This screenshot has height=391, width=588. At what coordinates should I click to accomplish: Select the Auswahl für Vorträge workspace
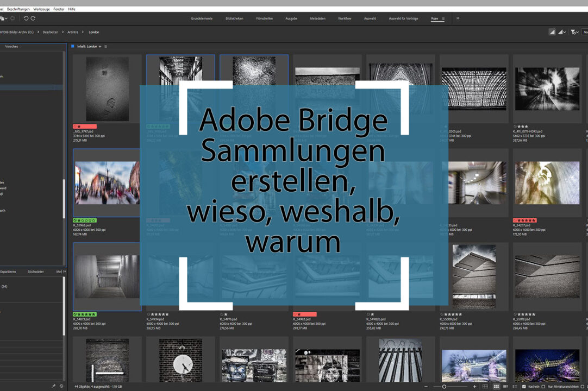403,18
